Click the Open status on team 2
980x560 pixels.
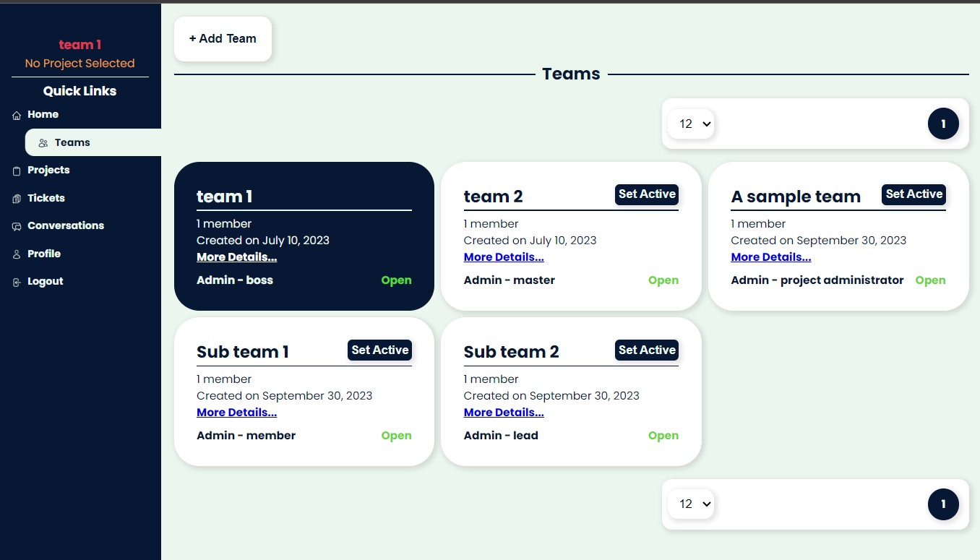(663, 280)
